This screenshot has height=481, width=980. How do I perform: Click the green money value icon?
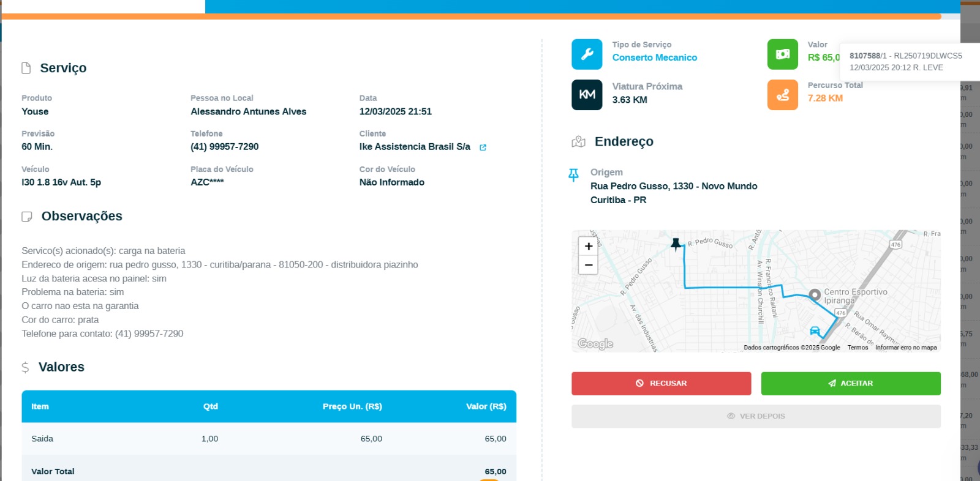point(782,54)
